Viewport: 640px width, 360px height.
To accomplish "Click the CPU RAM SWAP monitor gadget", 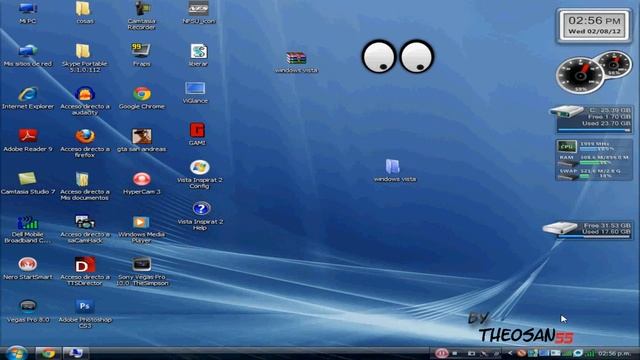I will click(594, 160).
